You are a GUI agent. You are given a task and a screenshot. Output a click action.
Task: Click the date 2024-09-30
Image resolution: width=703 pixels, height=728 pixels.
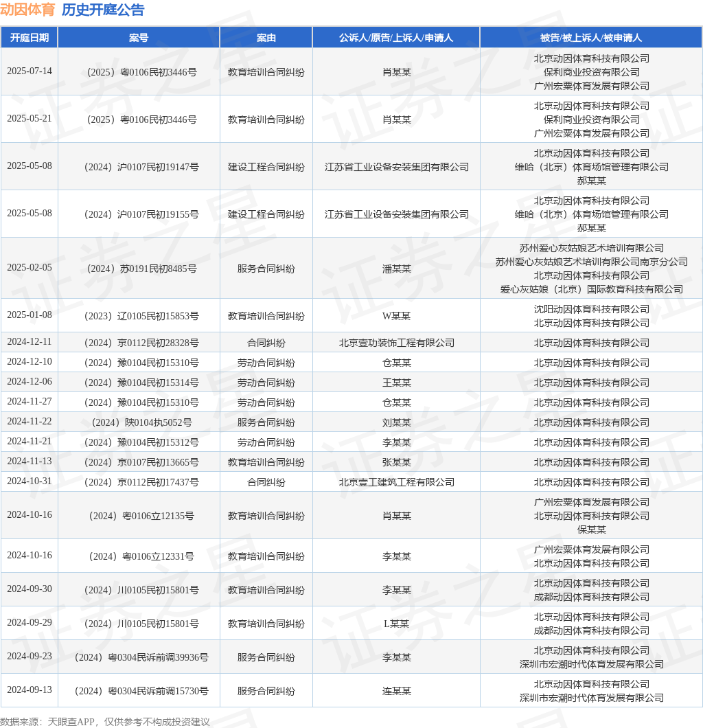pyautogui.click(x=30, y=589)
